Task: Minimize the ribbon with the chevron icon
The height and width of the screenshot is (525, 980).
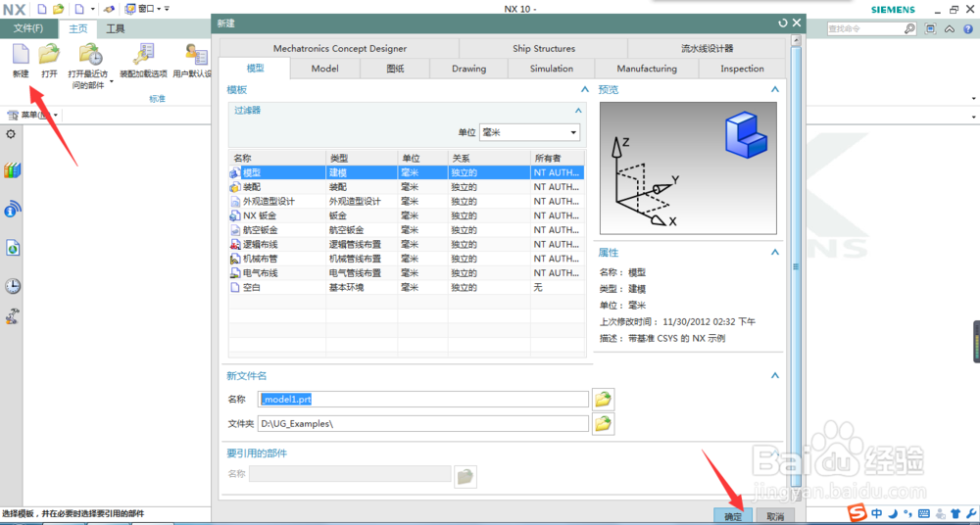Action: 950,28
